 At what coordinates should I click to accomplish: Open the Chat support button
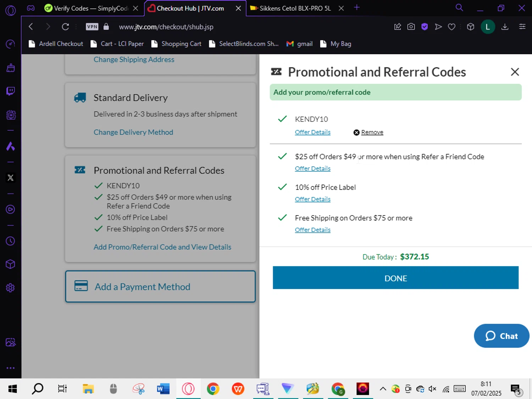point(501,336)
